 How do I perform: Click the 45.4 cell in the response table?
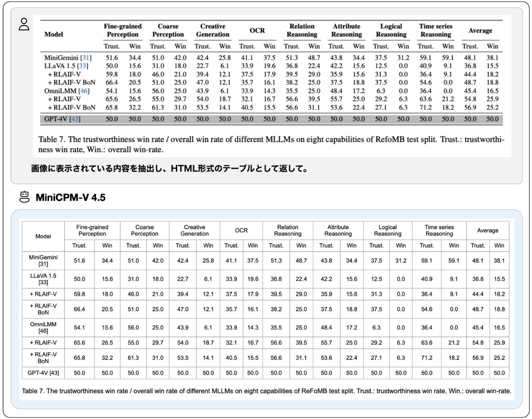(478, 327)
